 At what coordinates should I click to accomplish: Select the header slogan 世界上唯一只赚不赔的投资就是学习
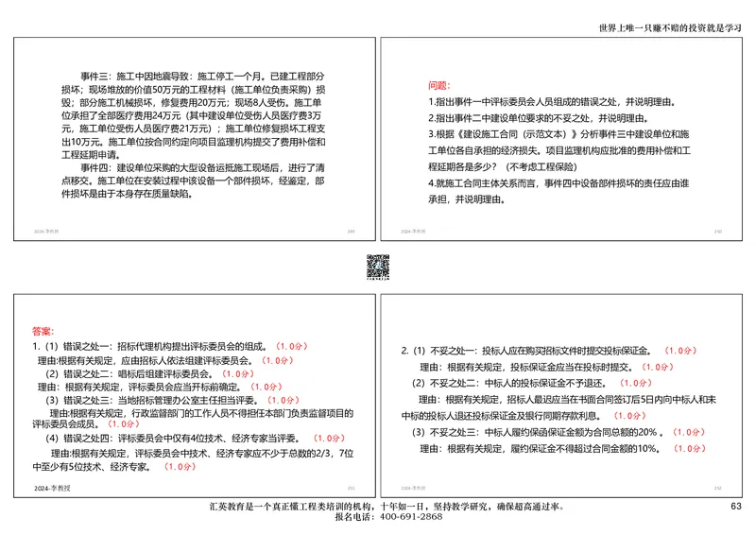[x=670, y=28]
